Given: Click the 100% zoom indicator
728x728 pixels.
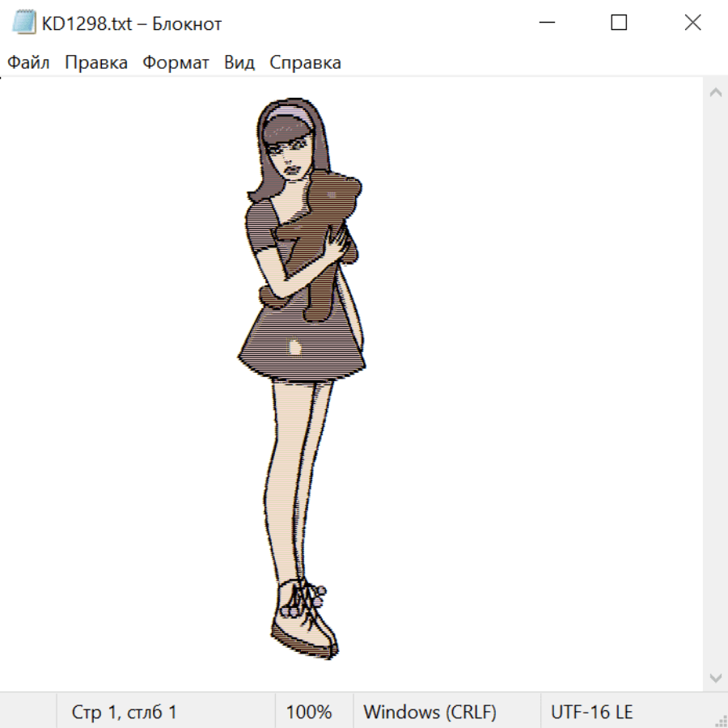Looking at the screenshot, I should [309, 712].
